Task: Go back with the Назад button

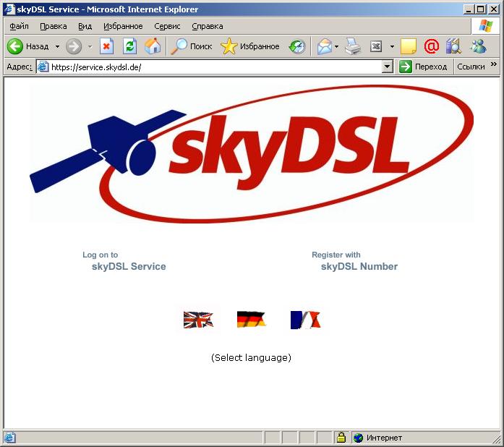Action: (x=27, y=46)
